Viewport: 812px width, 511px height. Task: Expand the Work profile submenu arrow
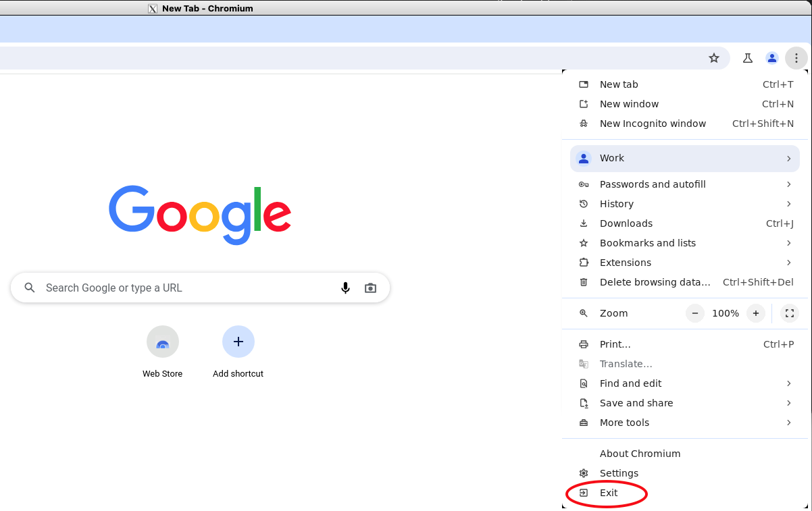pyautogui.click(x=788, y=158)
